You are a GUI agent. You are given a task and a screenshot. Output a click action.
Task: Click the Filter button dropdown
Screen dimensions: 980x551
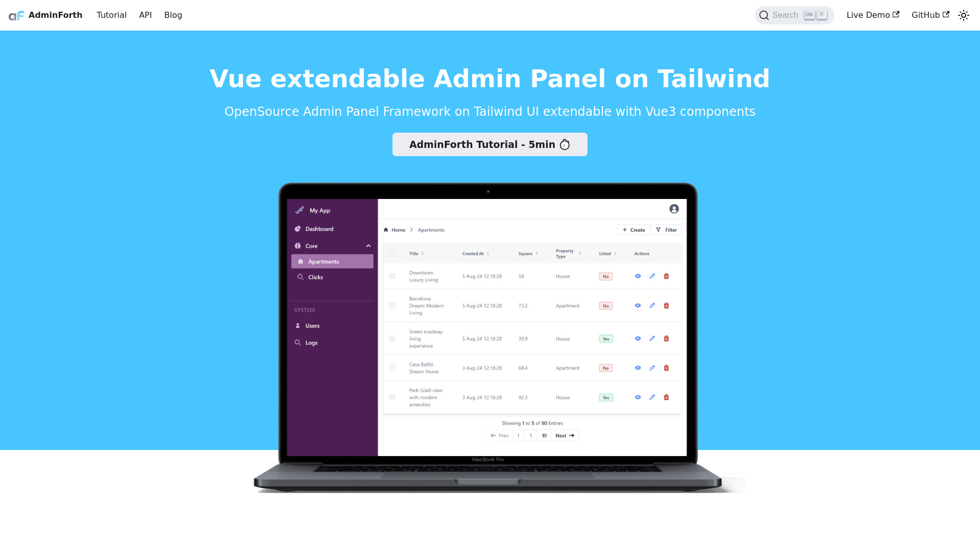pyautogui.click(x=666, y=230)
